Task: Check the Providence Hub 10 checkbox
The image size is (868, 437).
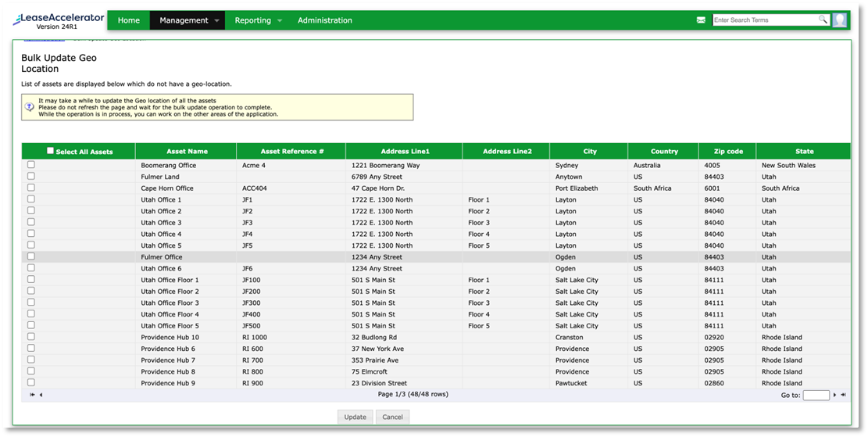Action: coord(31,337)
